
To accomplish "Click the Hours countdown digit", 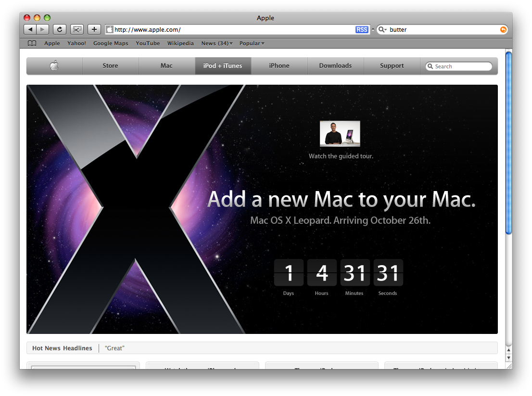I will (322, 272).
